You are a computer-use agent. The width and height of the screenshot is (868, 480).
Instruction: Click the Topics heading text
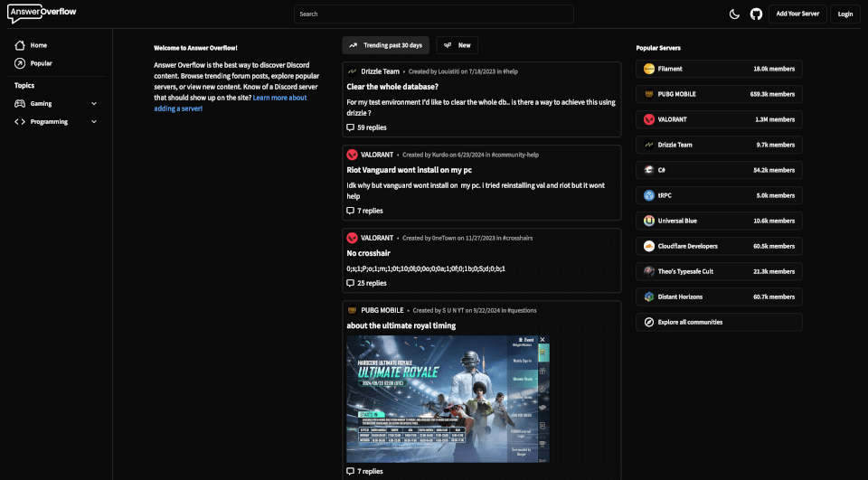(x=24, y=86)
